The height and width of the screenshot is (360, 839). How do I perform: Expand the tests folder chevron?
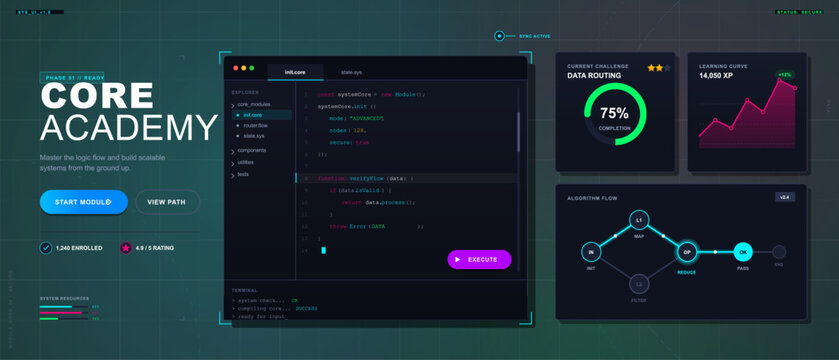(233, 175)
